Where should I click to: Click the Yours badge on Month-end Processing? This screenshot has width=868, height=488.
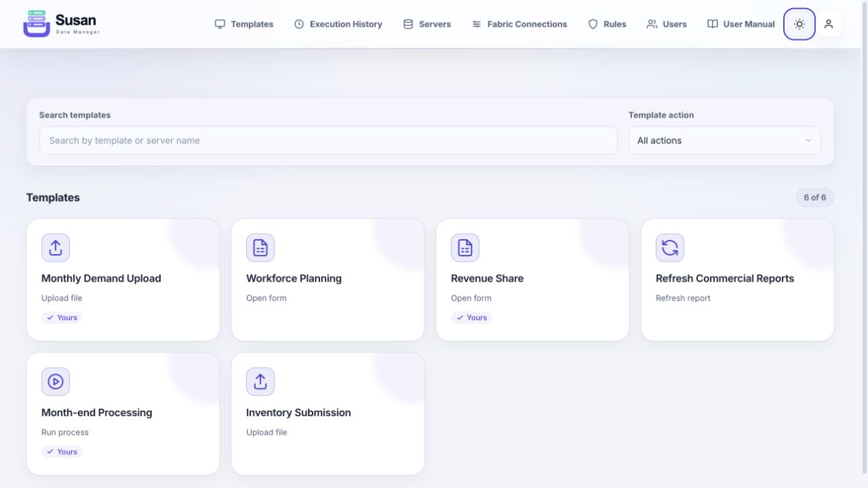62,452
